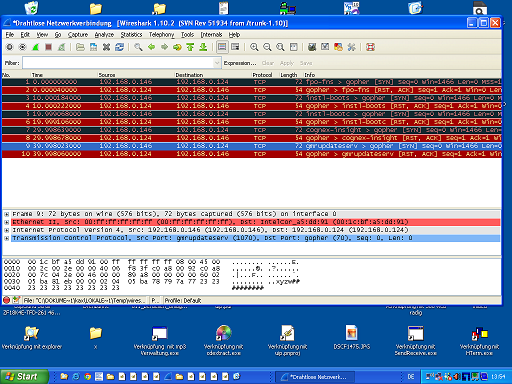Expand the Transmission Control Protocol node
512x384 pixels.
click(x=6, y=238)
